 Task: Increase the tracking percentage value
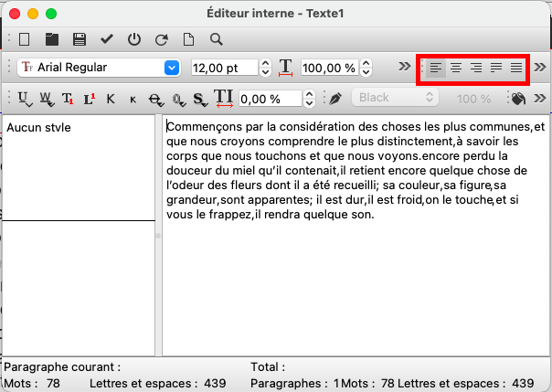[309, 94]
